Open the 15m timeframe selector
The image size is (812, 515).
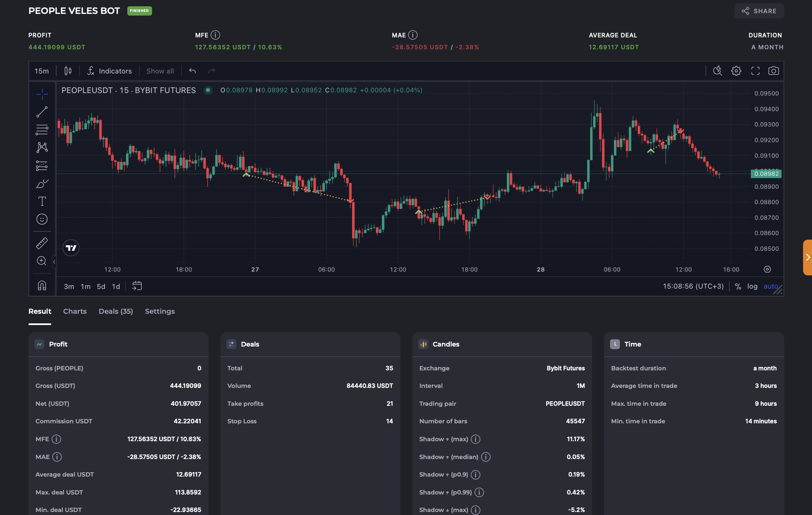[41, 70]
